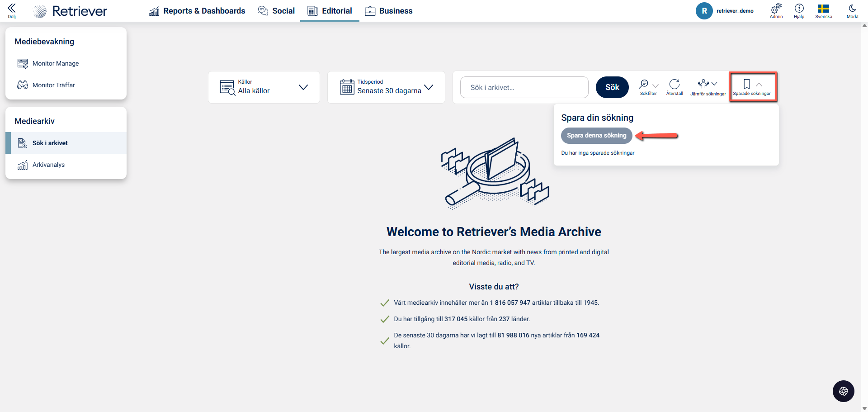Click the Monitor Träffar binoculars icon
868x412 pixels.
23,85
